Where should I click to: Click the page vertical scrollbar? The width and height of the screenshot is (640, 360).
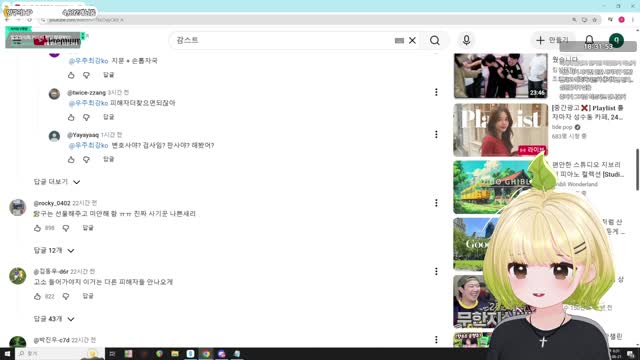click(x=637, y=169)
